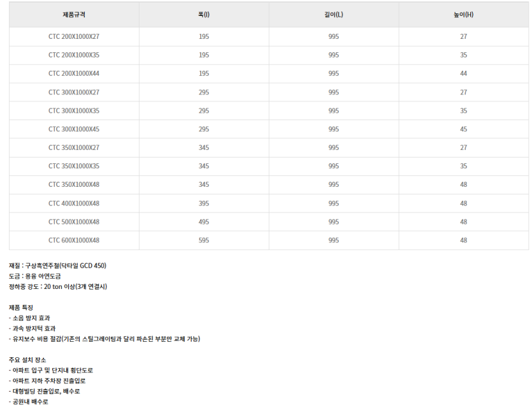Click the height value 44
Screen dimensions: 532x412
(463, 73)
